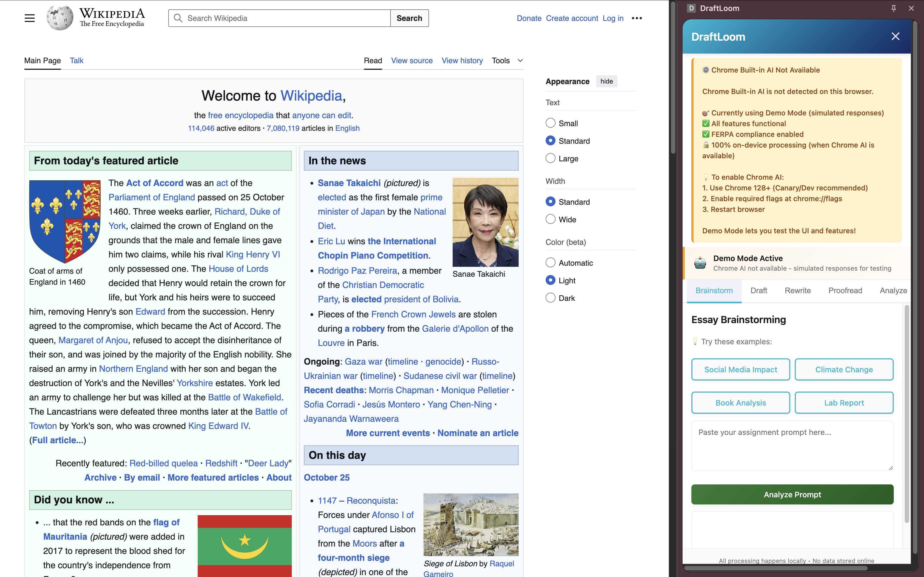Switch color mode to Dark
Screen dimensions: 924x577
(550, 298)
